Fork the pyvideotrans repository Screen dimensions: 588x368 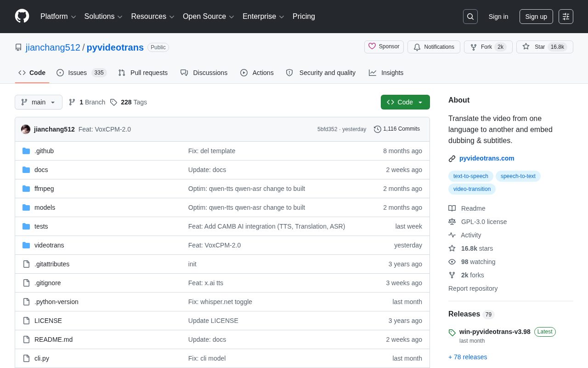(488, 47)
